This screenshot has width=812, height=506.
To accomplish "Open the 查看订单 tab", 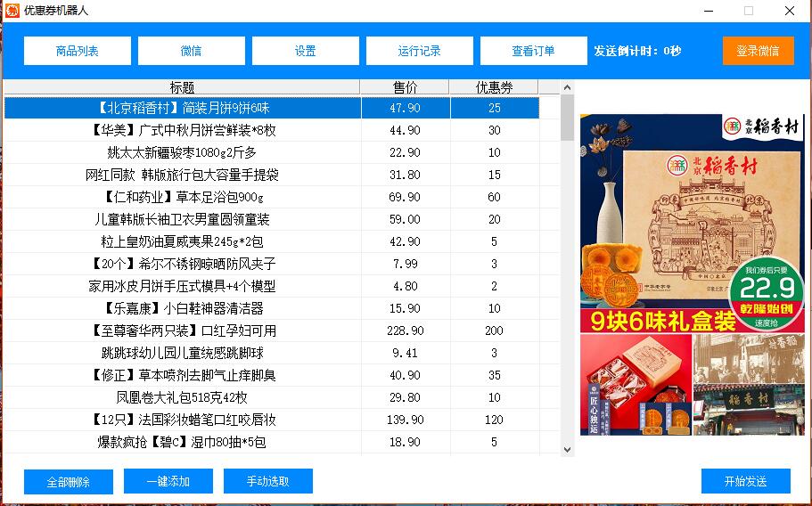I will pyautogui.click(x=533, y=51).
